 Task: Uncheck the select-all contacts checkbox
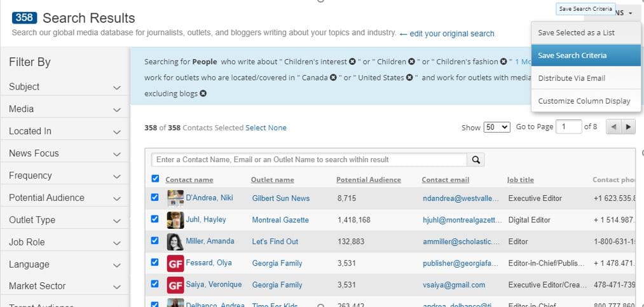[155, 179]
